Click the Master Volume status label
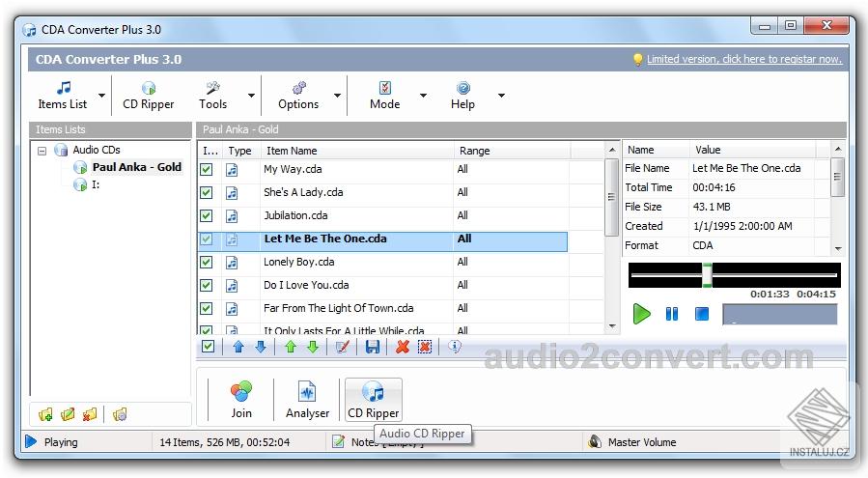This screenshot has height=478, width=868. 642,442
